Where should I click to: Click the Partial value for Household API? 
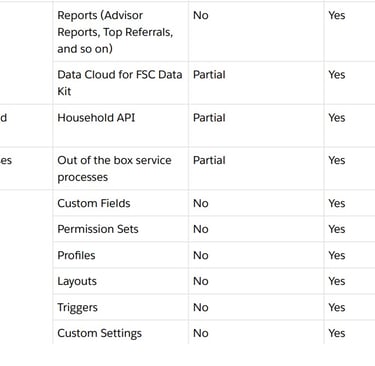209,118
